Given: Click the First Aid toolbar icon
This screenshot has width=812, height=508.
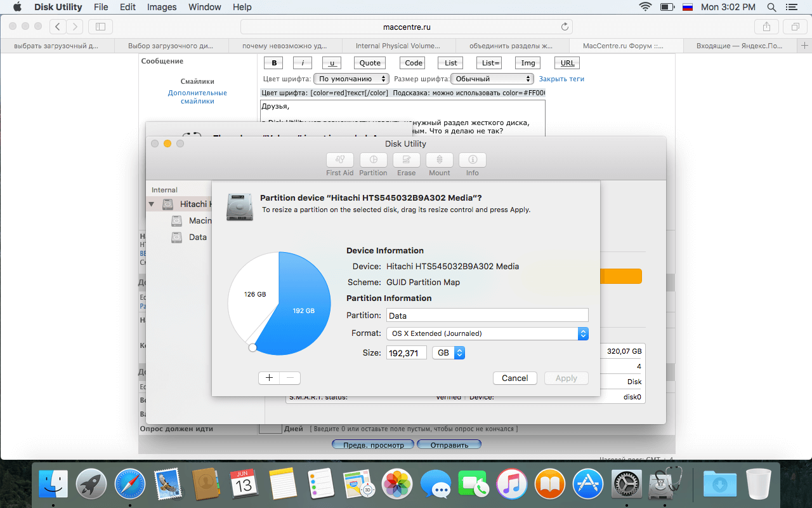Looking at the screenshot, I should pos(340,160).
